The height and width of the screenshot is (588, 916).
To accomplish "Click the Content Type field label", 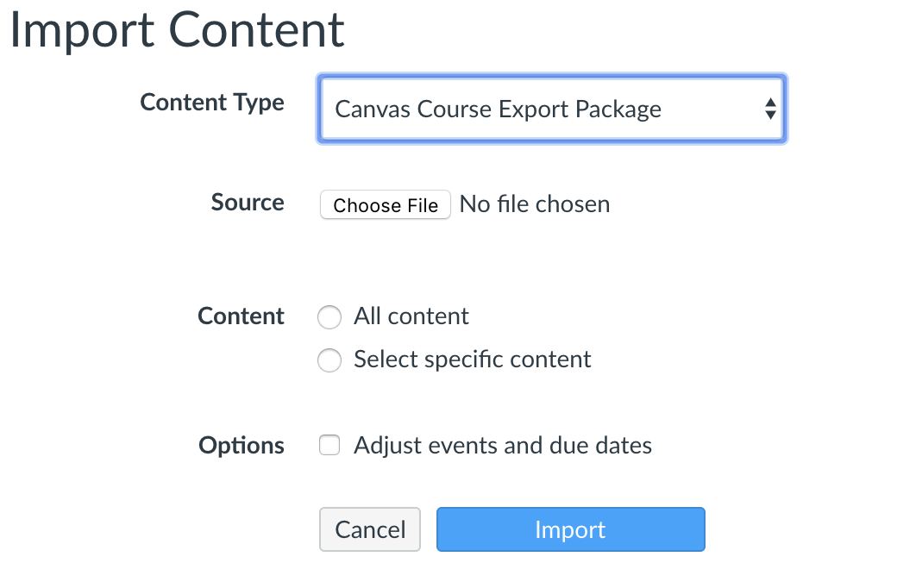I will 212,103.
